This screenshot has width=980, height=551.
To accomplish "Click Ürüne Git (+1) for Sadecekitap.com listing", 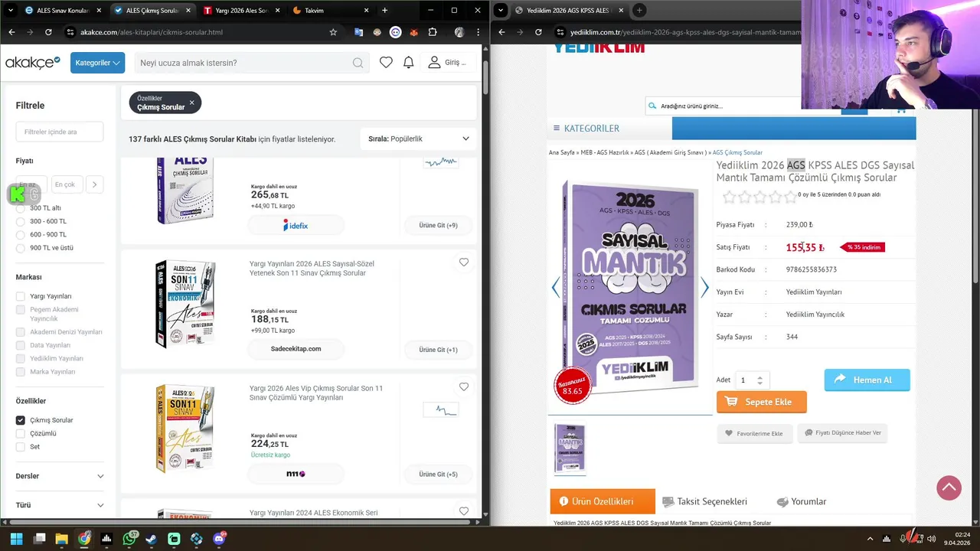I will (x=438, y=350).
